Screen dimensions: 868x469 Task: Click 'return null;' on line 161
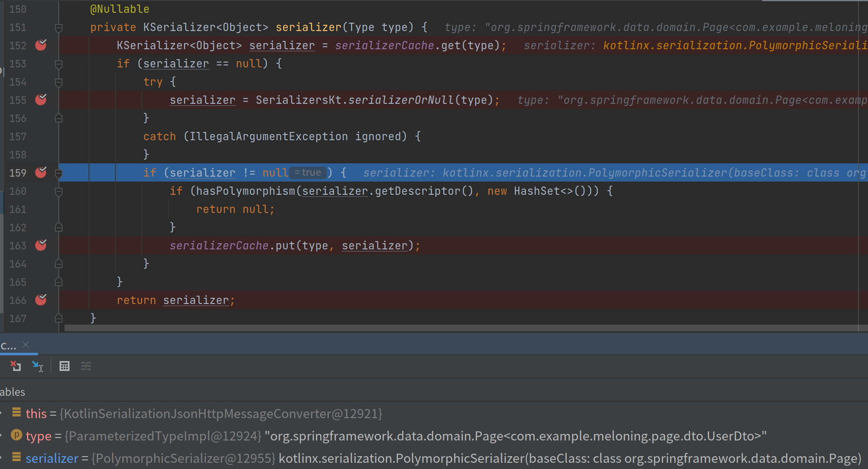pos(235,209)
